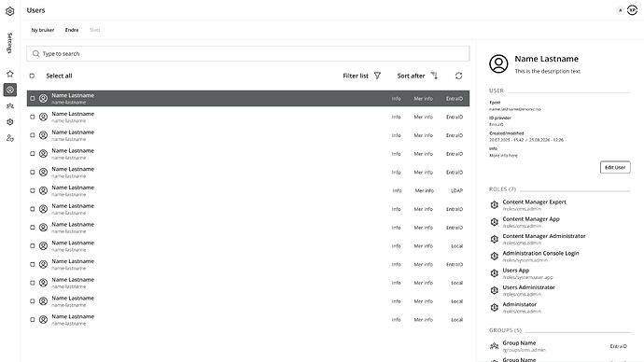644x362 pixels.
Task: Click 'More info here' text
Action: coord(503,156)
